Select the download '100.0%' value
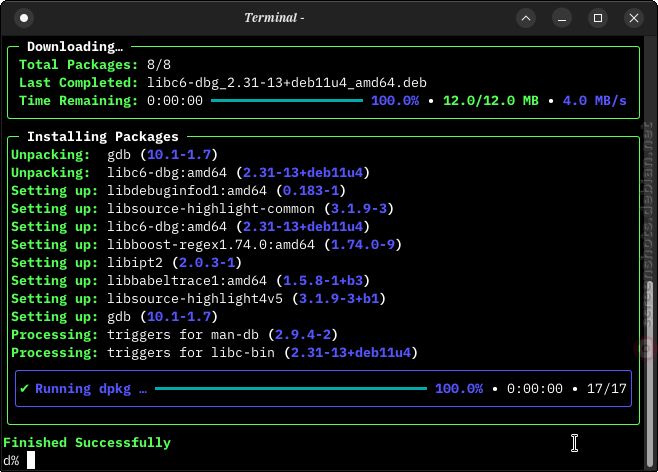 point(395,101)
